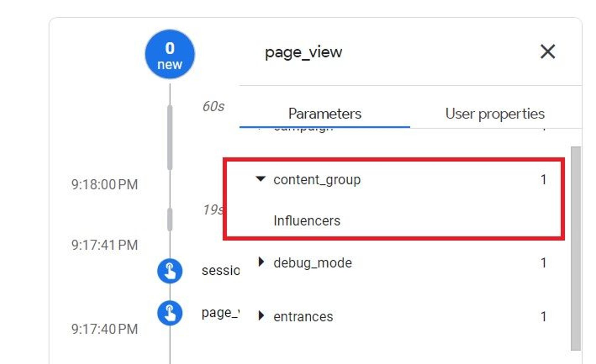The height and width of the screenshot is (364, 596).
Task: Close the page_view details panel
Action: pos(548,52)
